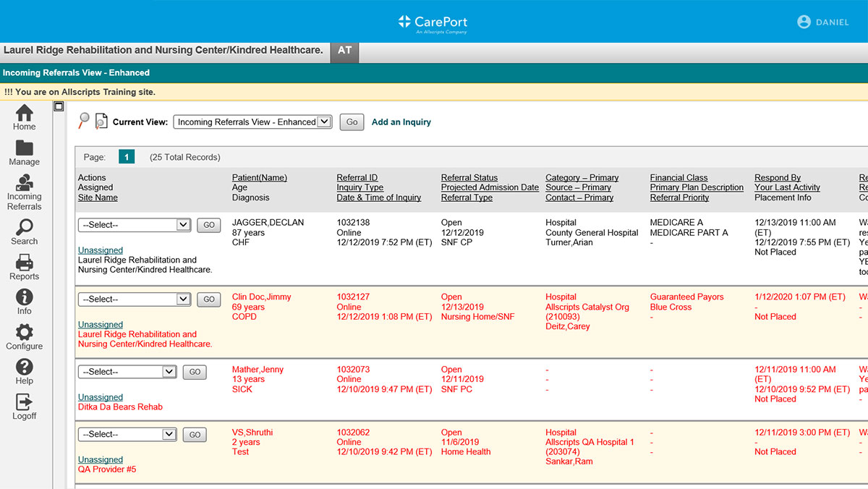
Task: Expand the action Select dropdown for Mather,Jenny
Action: pos(127,372)
